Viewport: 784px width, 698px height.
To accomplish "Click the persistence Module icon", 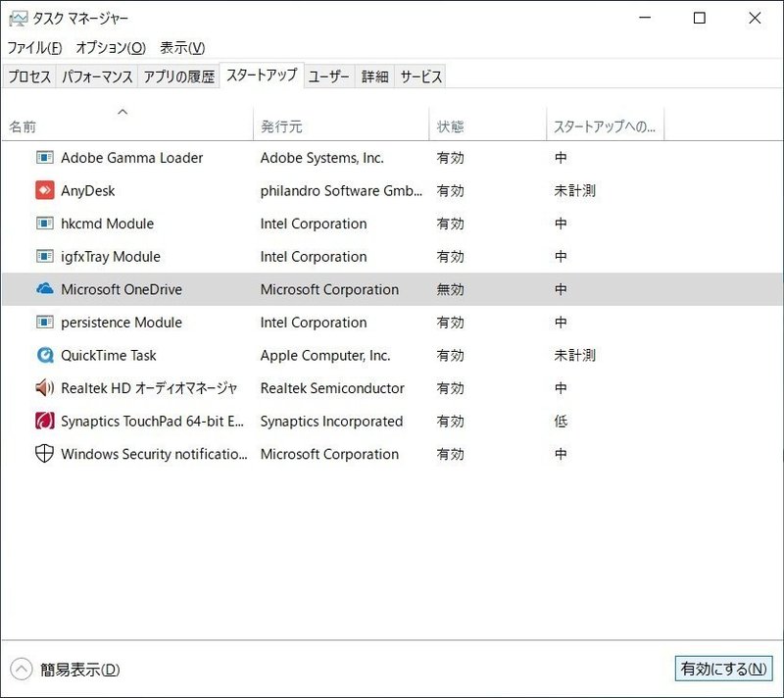I will [x=44, y=323].
